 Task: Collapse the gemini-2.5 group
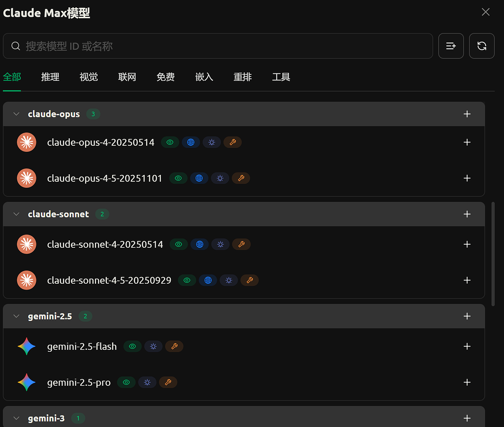16,316
